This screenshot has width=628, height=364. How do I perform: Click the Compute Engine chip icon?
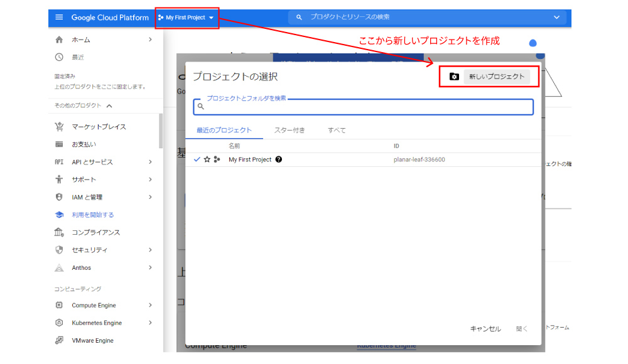pos(59,305)
